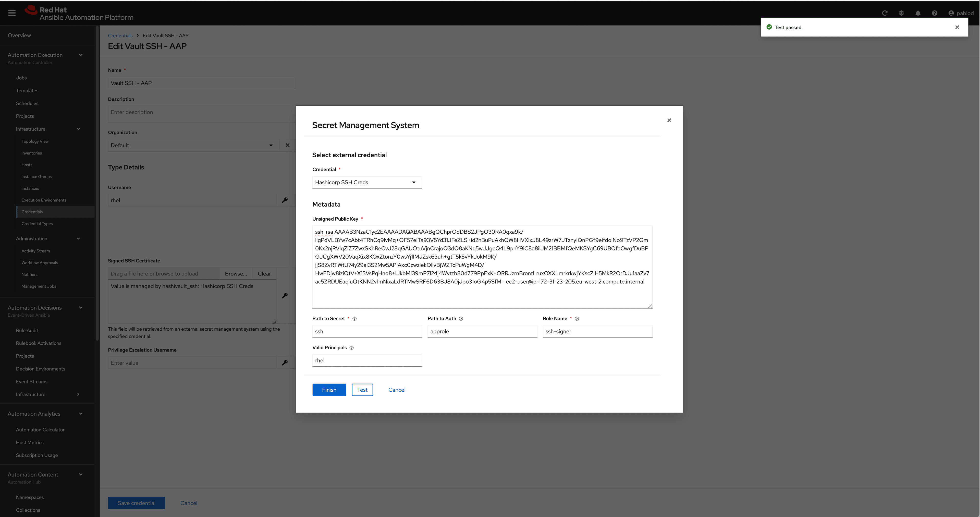
Task: Click the key icon beside Privilege Escalation Username
Action: (285, 363)
